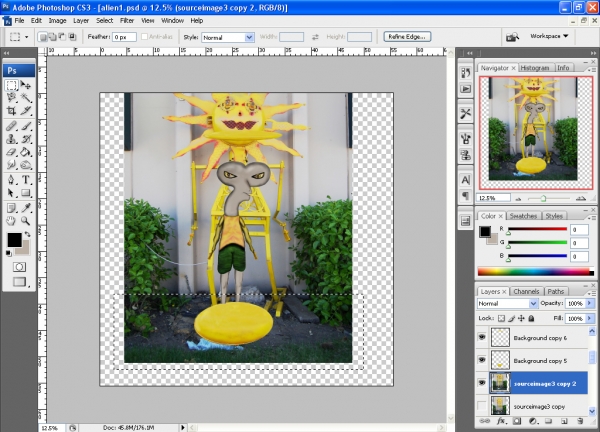Click the Feather input field
600x432 pixels.
point(124,37)
